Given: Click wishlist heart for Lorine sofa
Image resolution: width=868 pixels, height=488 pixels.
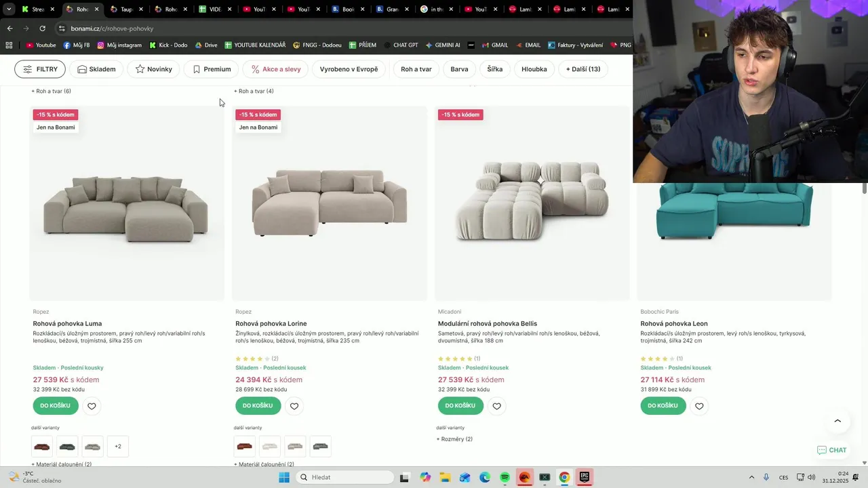Looking at the screenshot, I should pos(294,406).
